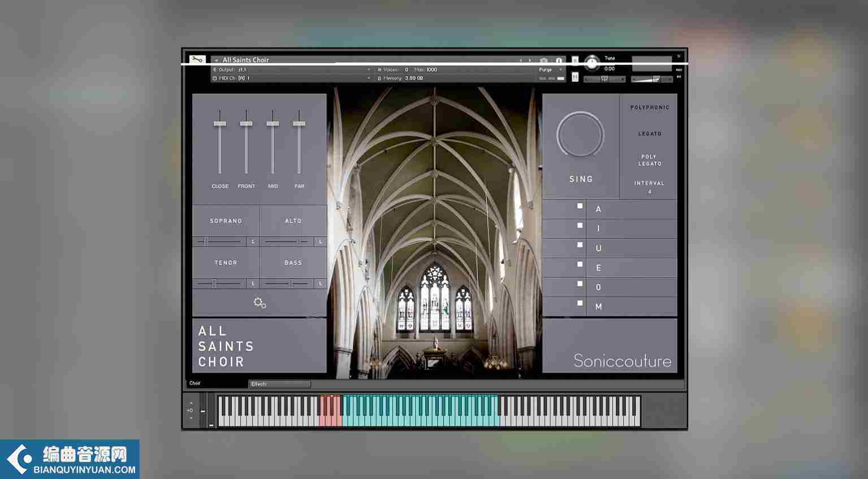Click the Sing knob

click(x=580, y=135)
